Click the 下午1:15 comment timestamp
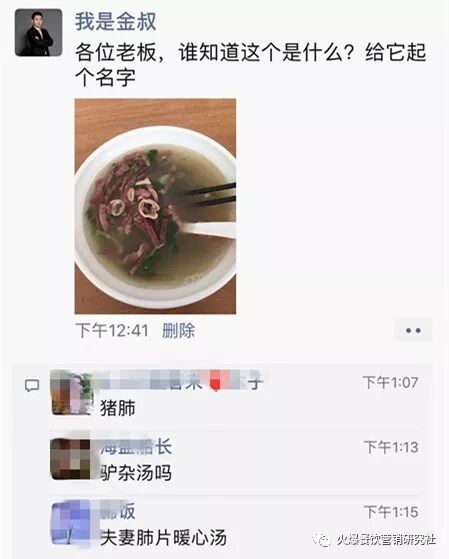The width and height of the screenshot is (449, 559). (391, 512)
